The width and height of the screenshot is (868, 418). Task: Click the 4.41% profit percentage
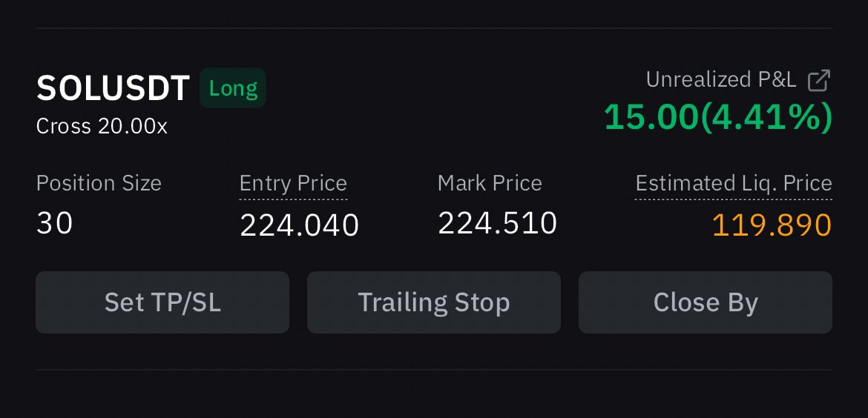pyautogui.click(x=766, y=117)
